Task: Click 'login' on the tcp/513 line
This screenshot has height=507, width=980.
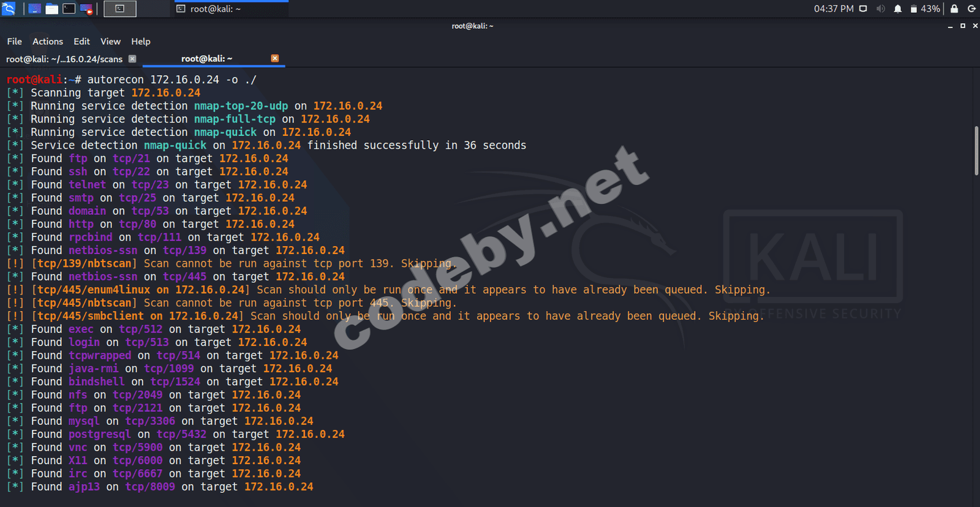Action: (84, 342)
